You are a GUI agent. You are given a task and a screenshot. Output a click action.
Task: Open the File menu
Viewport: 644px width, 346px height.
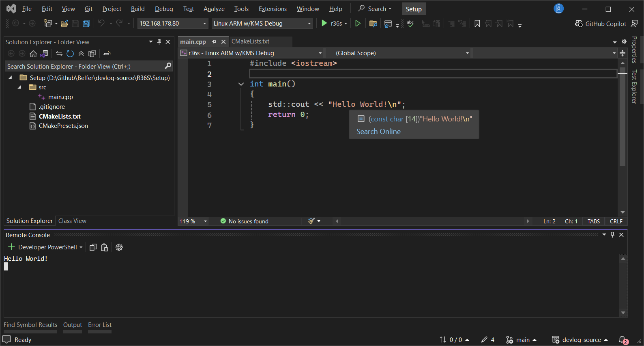point(27,9)
